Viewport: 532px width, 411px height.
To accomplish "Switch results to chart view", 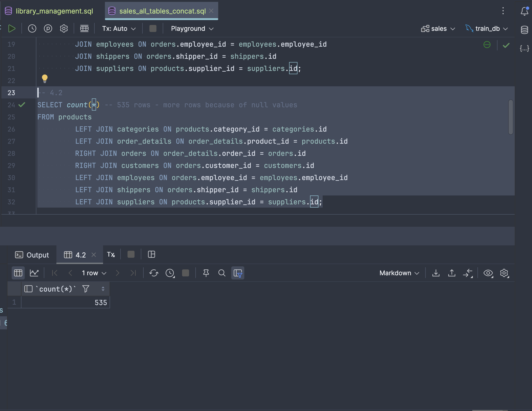I will tap(34, 273).
